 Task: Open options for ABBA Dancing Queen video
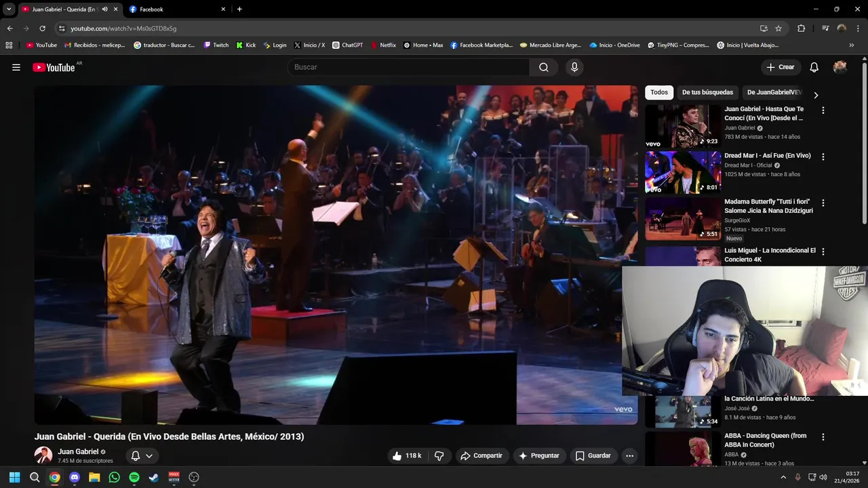[823, 437]
